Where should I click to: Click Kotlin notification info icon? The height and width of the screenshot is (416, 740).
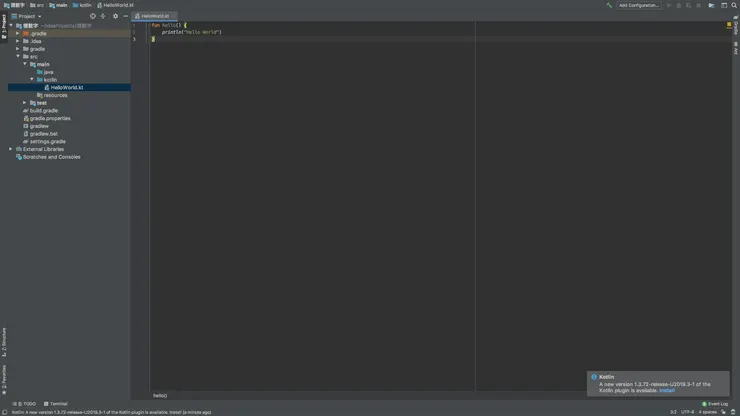click(594, 377)
